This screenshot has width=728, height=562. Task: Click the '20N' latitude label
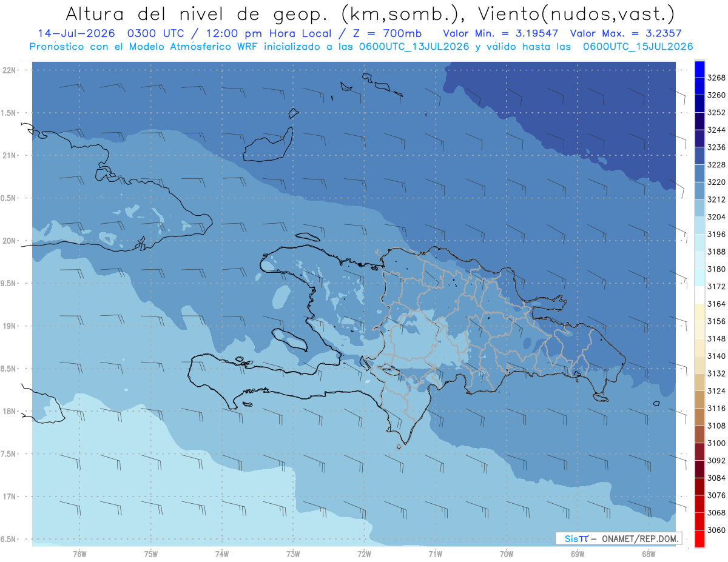click(x=9, y=241)
